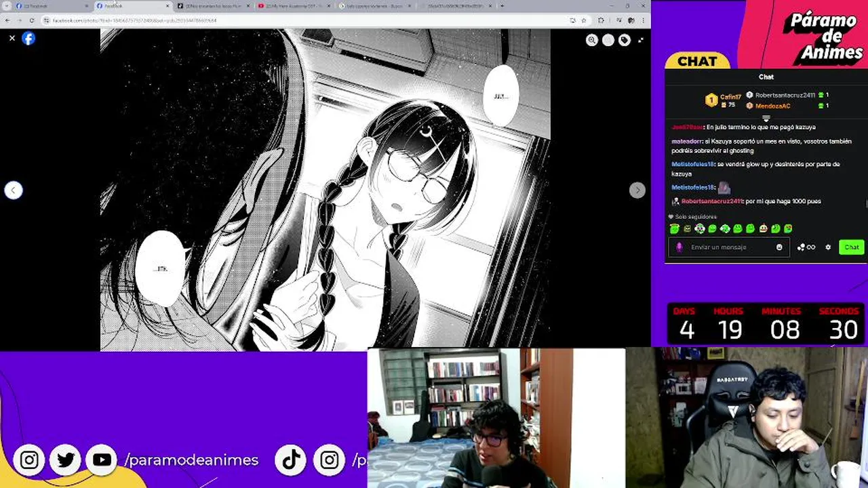Click the Facebook logo in photo viewer
Screen dimensions: 868x488
click(x=28, y=39)
